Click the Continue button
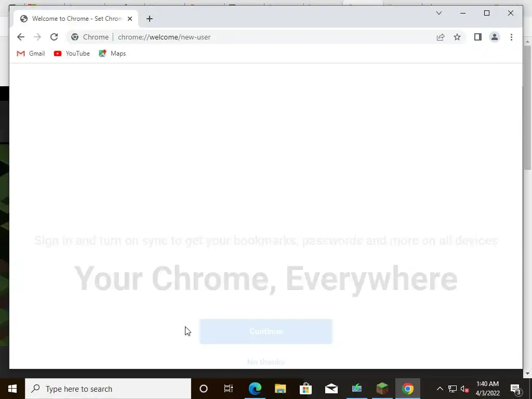Image resolution: width=532 pixels, height=399 pixels. click(266, 331)
